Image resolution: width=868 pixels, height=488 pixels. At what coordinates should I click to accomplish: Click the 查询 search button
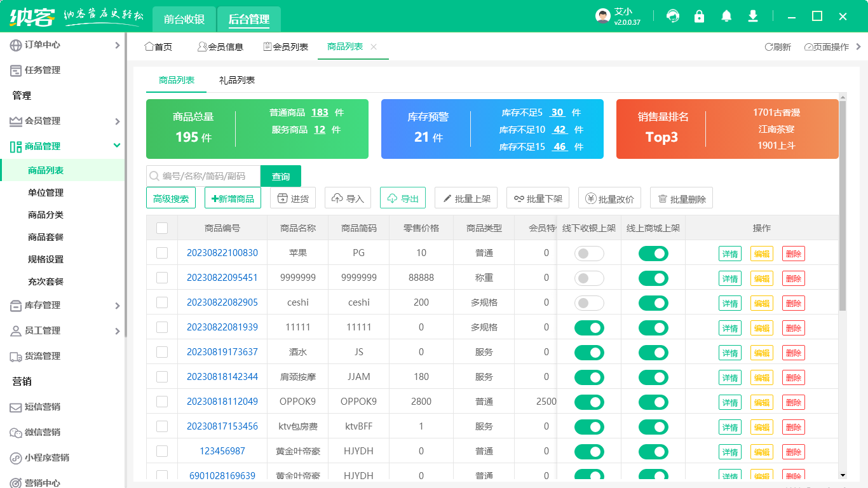tap(281, 176)
